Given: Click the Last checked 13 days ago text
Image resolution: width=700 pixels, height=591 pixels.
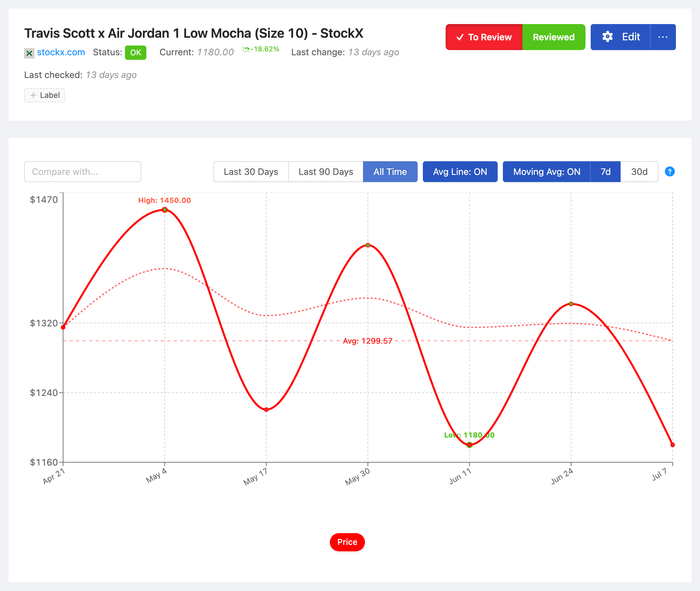Looking at the screenshot, I should (x=80, y=75).
